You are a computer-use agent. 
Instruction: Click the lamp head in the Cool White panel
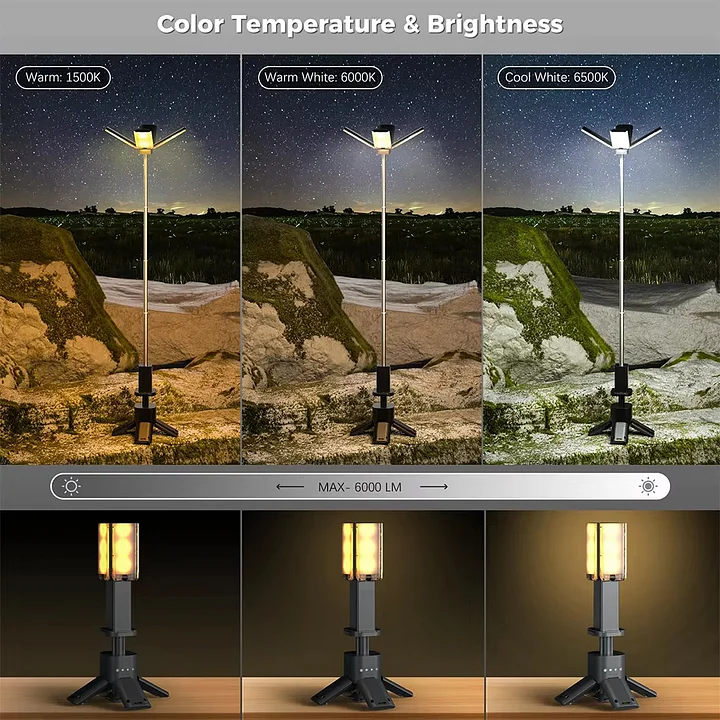pos(620,138)
